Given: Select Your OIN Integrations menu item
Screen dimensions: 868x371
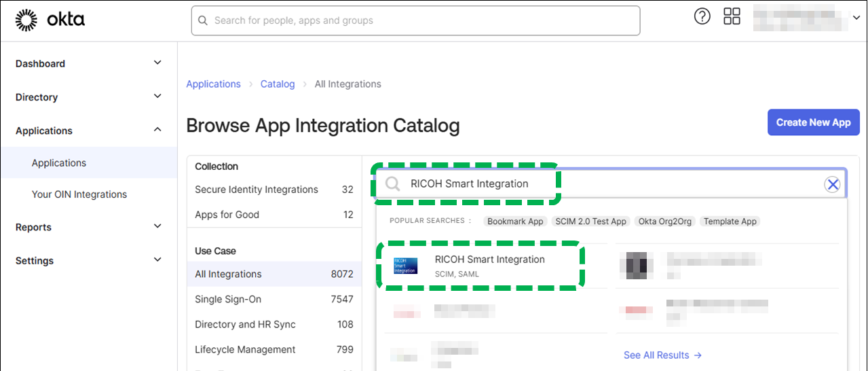Looking at the screenshot, I should click(x=79, y=194).
